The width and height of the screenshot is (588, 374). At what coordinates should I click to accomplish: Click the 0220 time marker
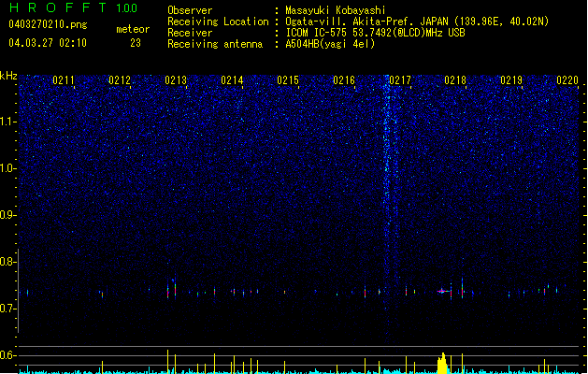pyautogui.click(x=567, y=80)
